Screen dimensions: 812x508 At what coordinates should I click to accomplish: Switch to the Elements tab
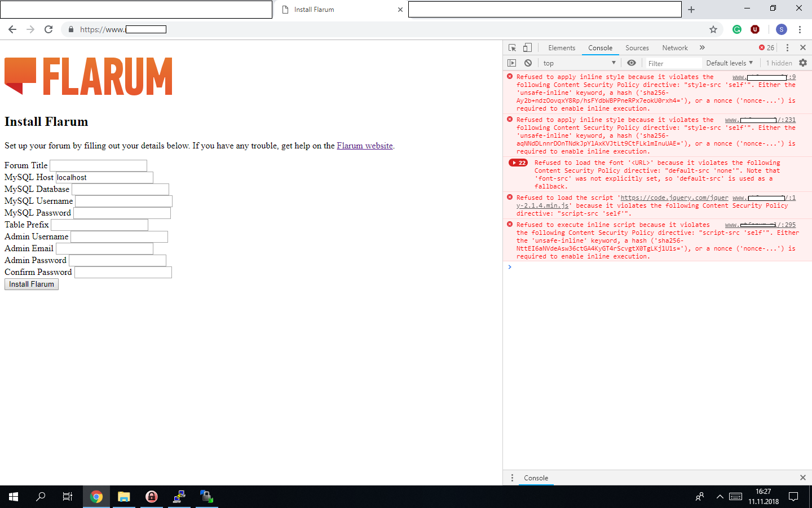click(562, 48)
